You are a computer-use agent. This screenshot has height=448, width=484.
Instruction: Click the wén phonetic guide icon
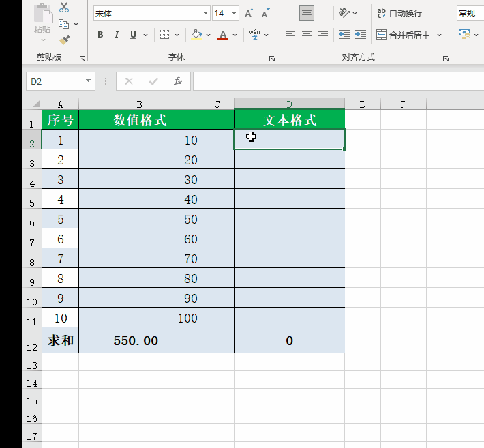tap(254, 35)
